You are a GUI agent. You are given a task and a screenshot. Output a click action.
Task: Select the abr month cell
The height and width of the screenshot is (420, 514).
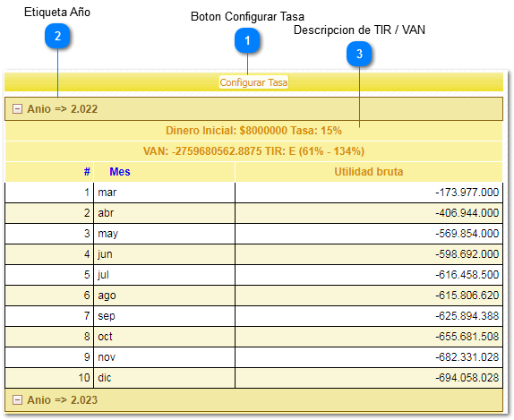[164, 213]
